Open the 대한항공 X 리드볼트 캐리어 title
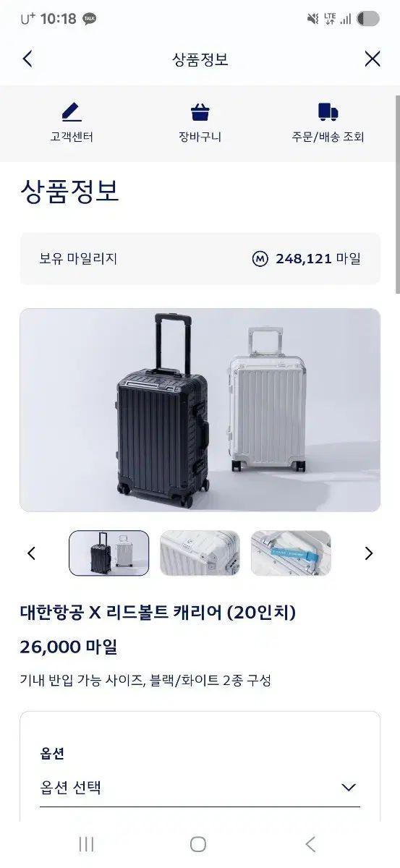Image resolution: width=400 pixels, height=868 pixels. pos(158,613)
